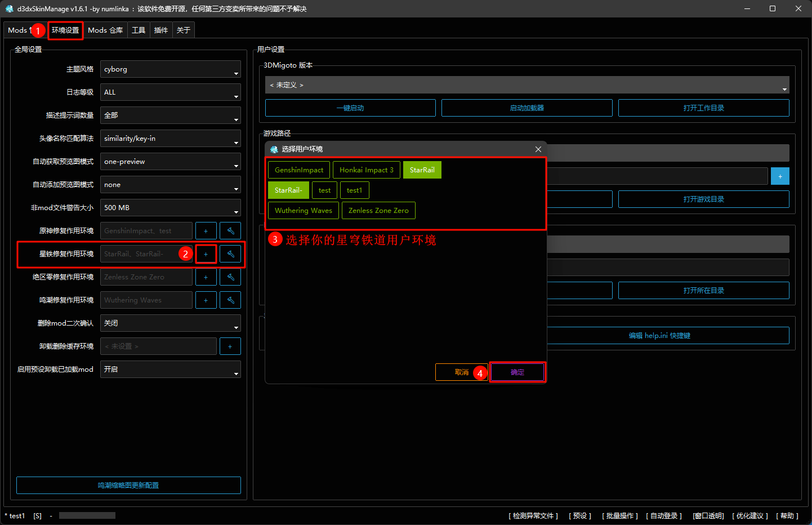Open 预设 in status bar

[x=580, y=516]
